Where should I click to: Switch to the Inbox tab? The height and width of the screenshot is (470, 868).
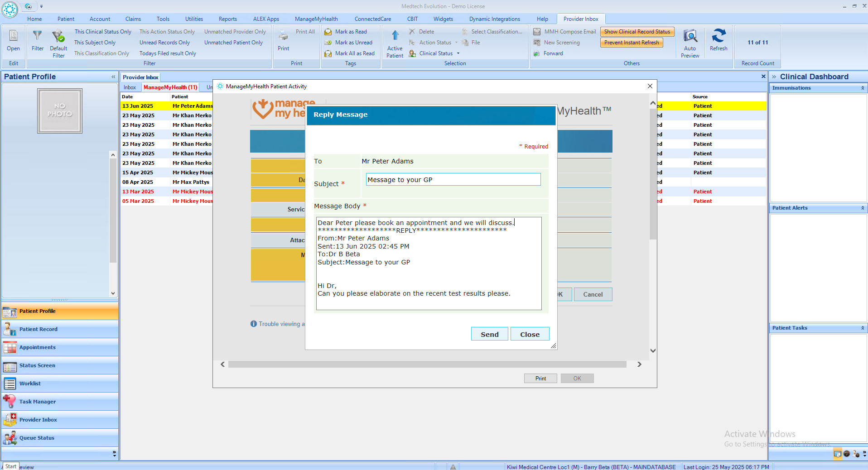[x=130, y=87]
